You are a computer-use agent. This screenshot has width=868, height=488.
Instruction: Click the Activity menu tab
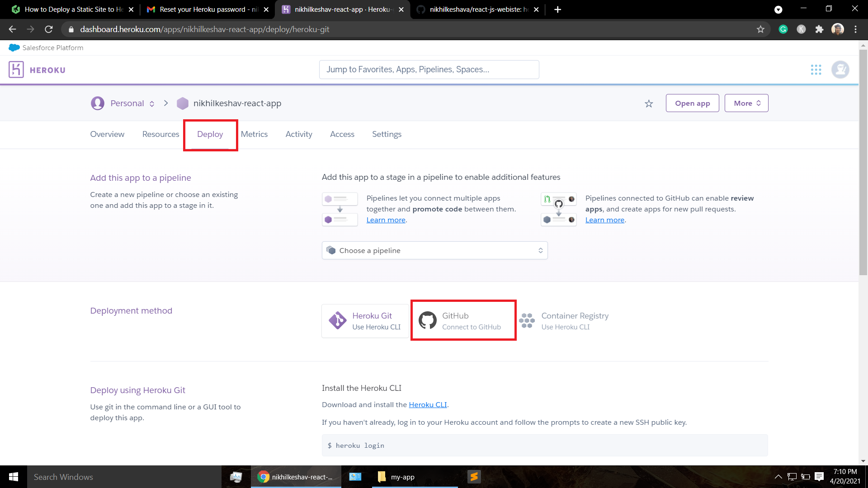[x=299, y=133]
